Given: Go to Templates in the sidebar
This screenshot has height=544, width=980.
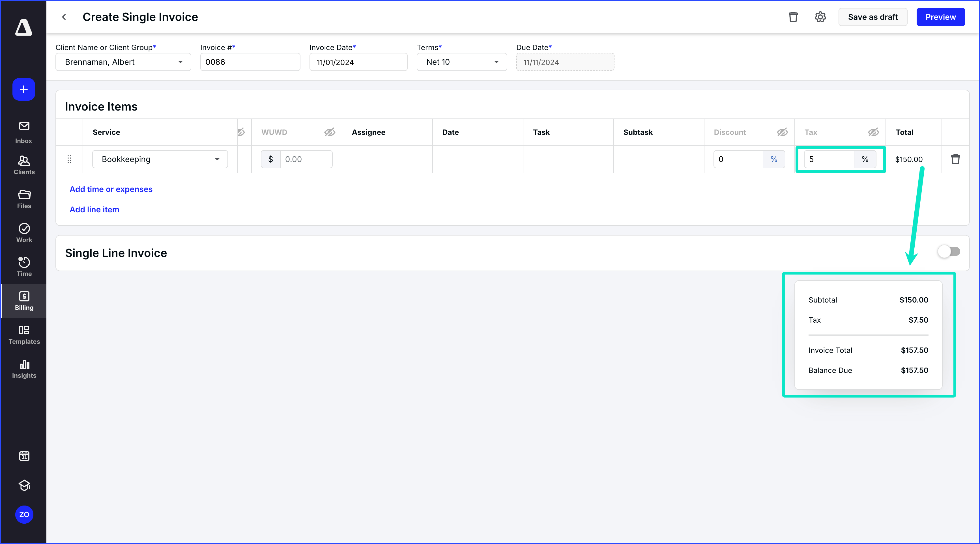Looking at the screenshot, I should 23,334.
